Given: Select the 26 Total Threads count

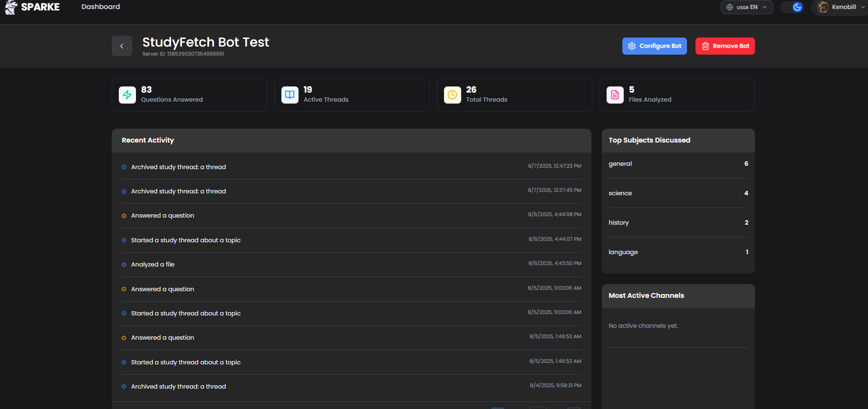Looking at the screenshot, I should coord(471,90).
